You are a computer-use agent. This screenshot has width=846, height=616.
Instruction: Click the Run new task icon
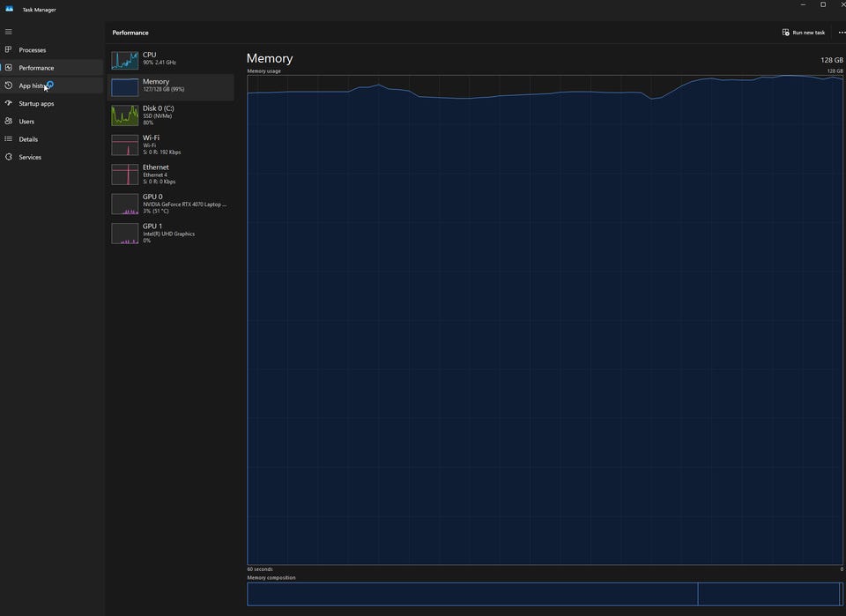[x=785, y=33]
